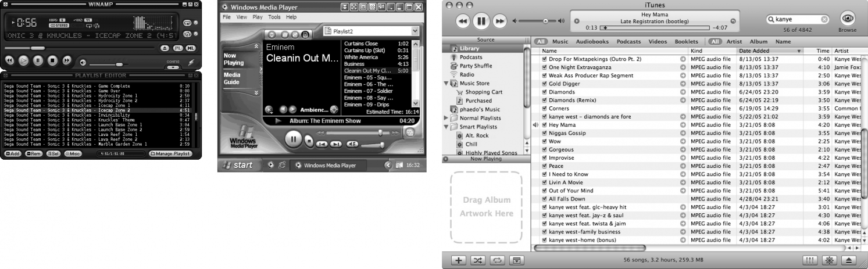This screenshot has width=868, height=269.
Task: Select Radio in iTunes Source list
Action: (x=467, y=74)
